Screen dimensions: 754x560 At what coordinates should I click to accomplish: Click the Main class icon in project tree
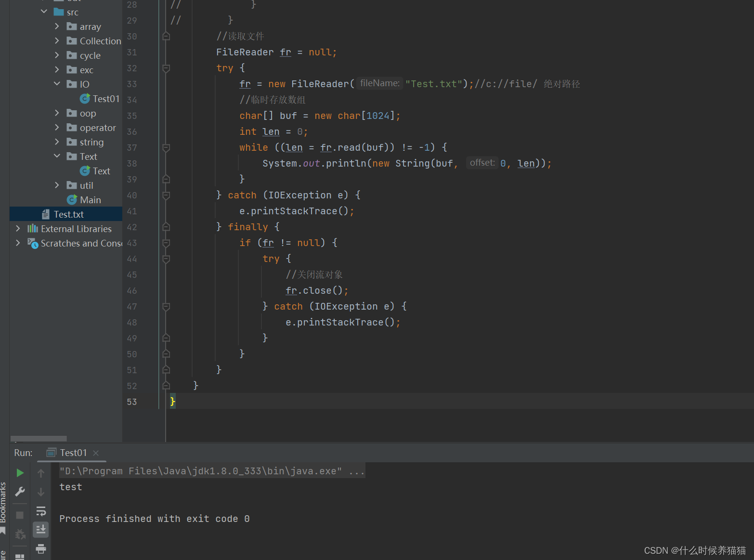(72, 199)
